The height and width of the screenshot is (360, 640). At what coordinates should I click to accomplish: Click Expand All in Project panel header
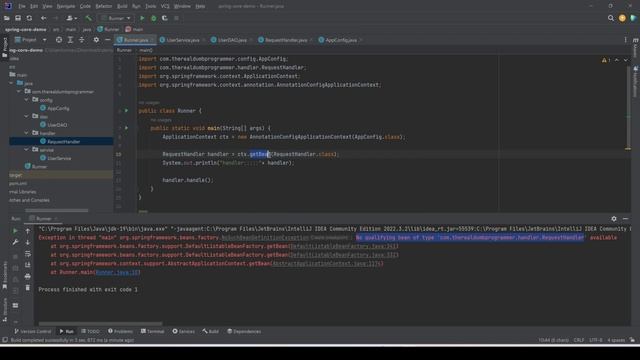tap(70, 40)
